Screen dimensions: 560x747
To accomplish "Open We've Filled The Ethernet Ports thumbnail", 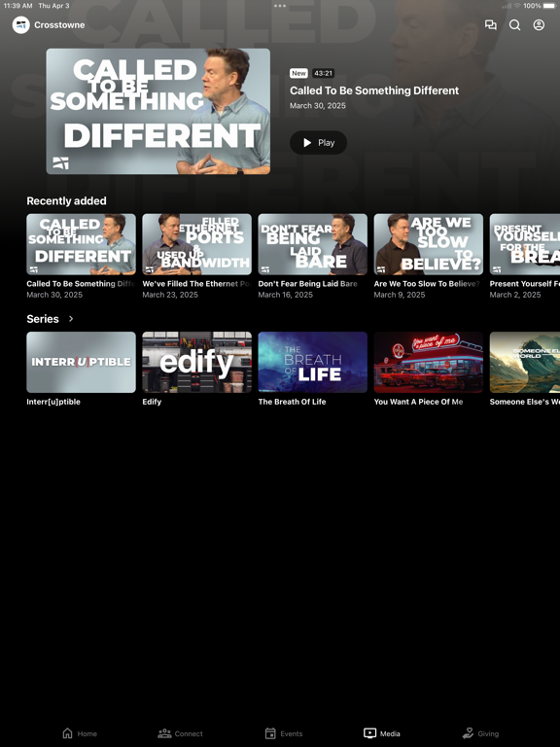I will pos(196,244).
